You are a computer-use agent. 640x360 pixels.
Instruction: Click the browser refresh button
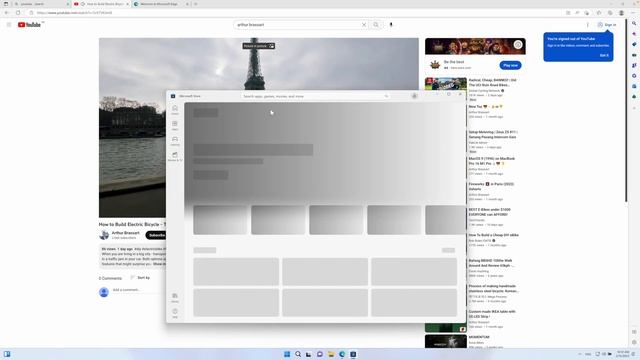coord(18,13)
